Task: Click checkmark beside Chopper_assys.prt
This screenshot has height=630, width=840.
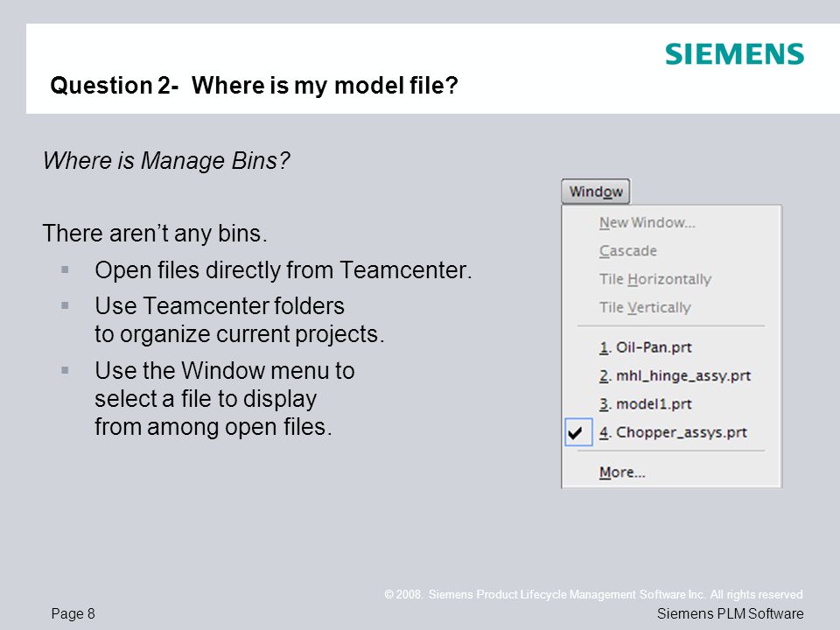Action: pyautogui.click(x=578, y=432)
